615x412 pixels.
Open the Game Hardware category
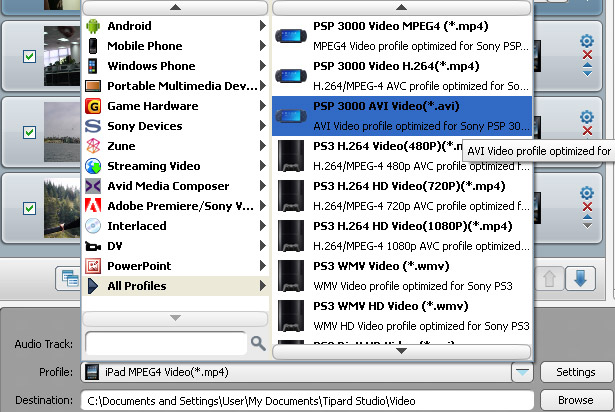(175, 106)
